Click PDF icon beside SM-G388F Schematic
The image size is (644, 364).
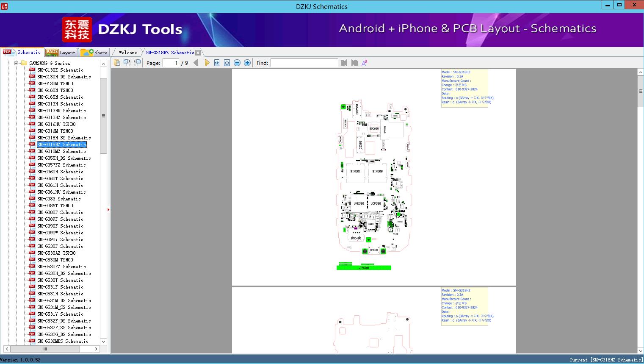[32, 212]
